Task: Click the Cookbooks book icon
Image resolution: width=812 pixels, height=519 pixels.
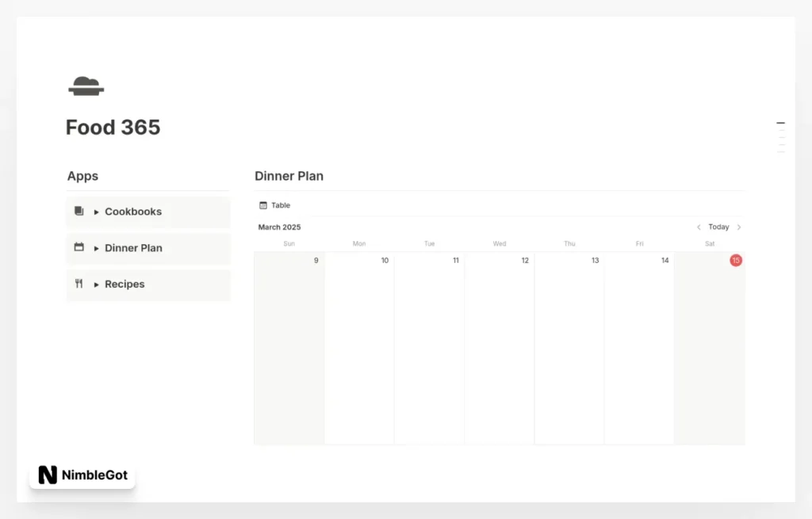Action: tap(79, 212)
